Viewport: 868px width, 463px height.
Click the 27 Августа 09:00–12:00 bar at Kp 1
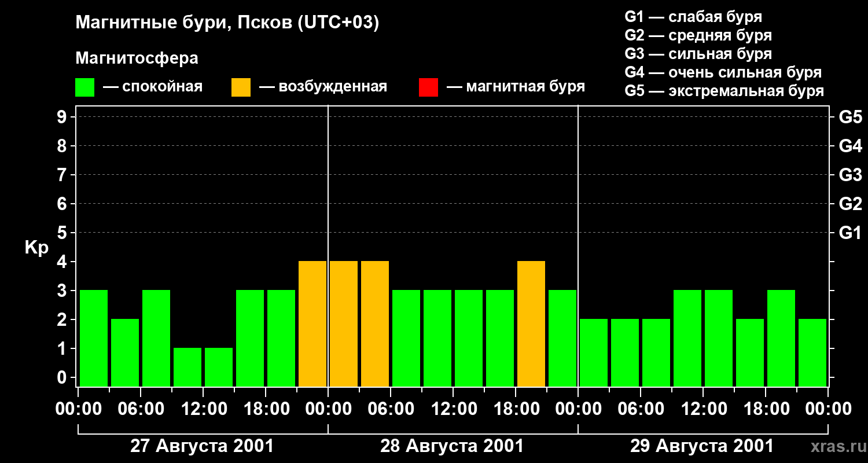pos(187,368)
